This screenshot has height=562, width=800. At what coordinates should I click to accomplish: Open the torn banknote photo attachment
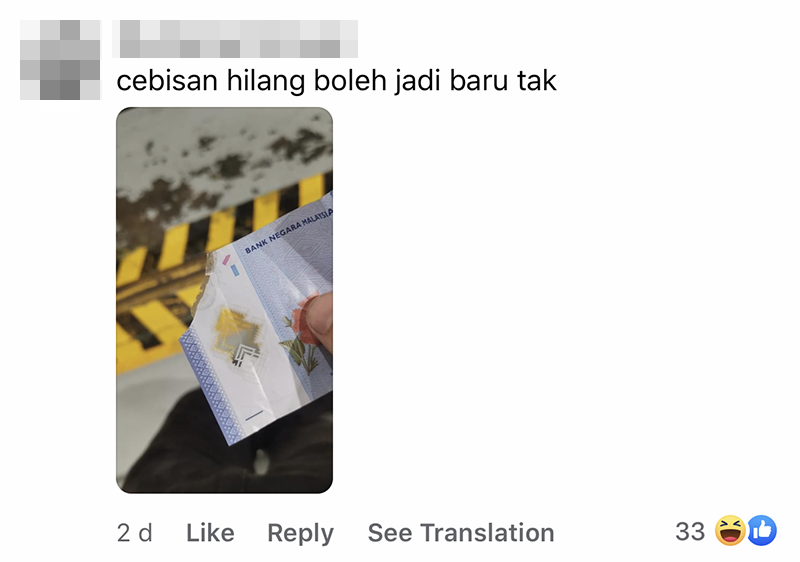(x=224, y=300)
